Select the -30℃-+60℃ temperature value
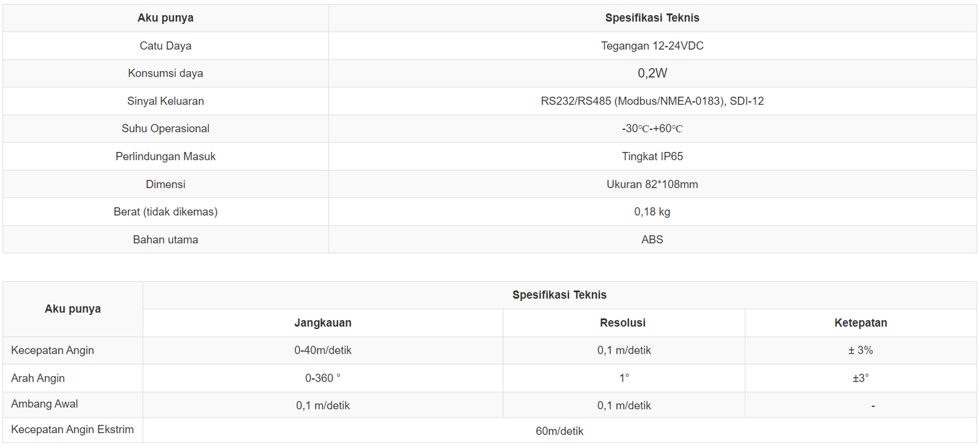The height and width of the screenshot is (446, 980). [652, 129]
